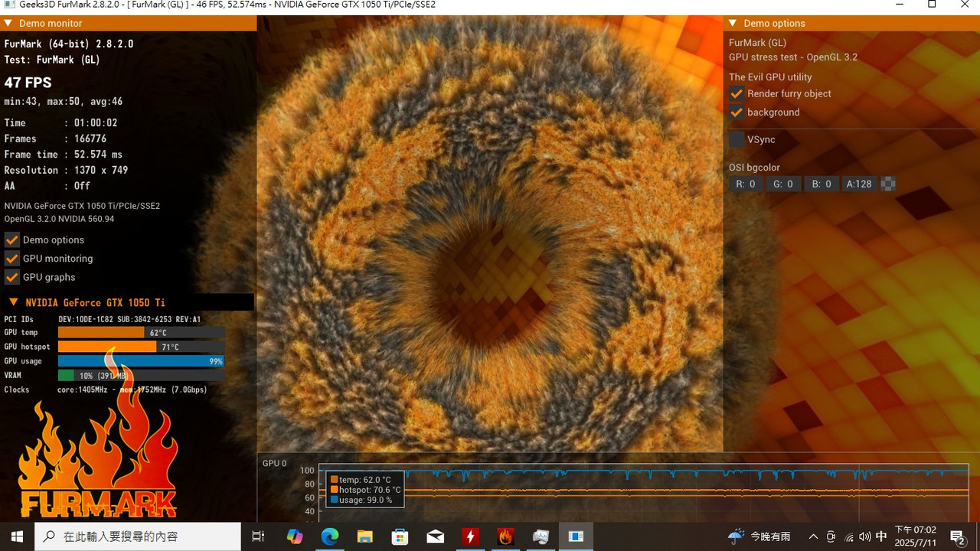Open File Explorer from the taskbar
Image resolution: width=980 pixels, height=551 pixels.
click(x=364, y=536)
